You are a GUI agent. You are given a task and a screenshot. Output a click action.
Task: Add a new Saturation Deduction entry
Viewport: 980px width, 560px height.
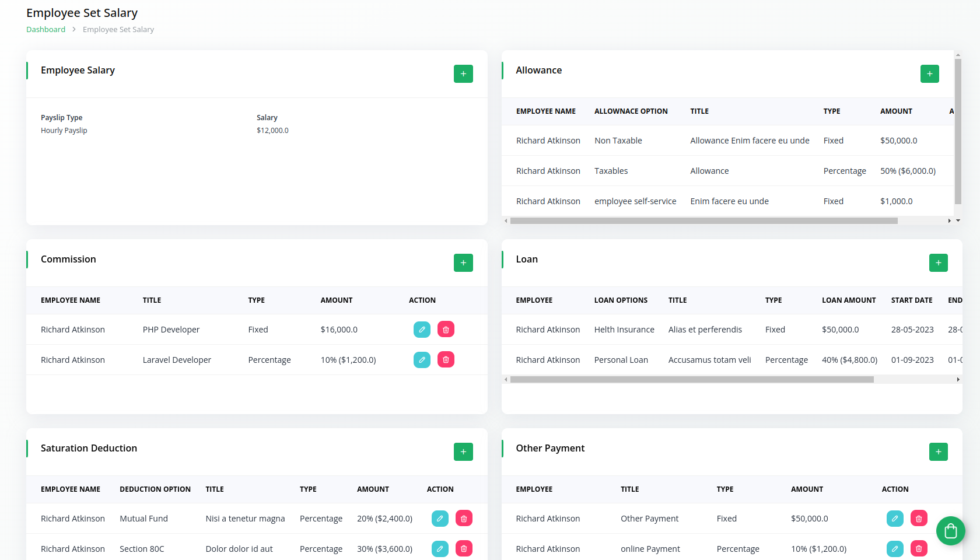[463, 452]
